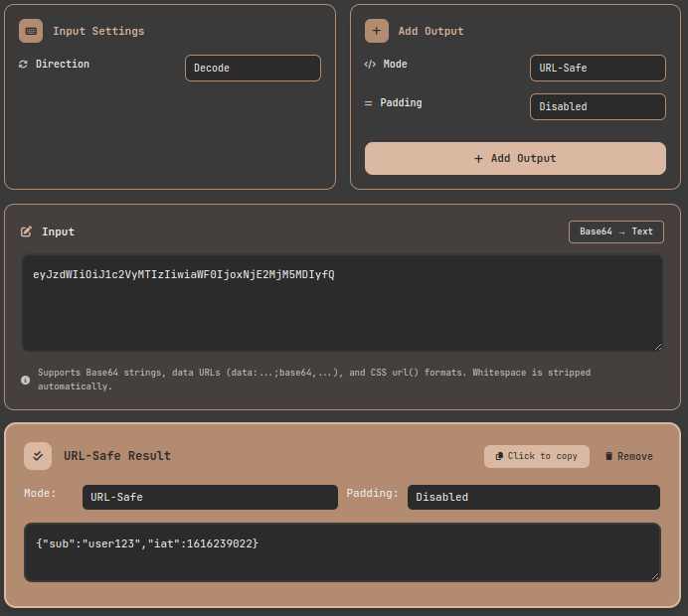Click the code brackets icon next to Mode
Image resolution: width=688 pixels, height=616 pixels.
click(370, 65)
